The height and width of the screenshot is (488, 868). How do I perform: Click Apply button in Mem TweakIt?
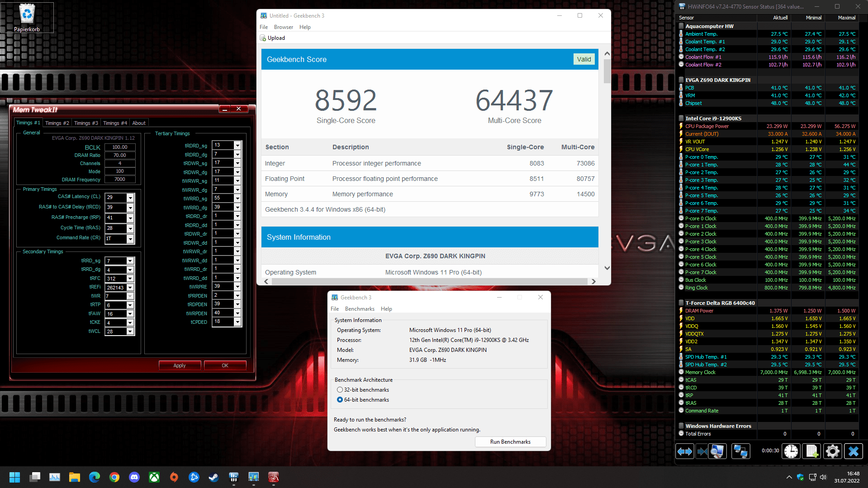click(180, 365)
